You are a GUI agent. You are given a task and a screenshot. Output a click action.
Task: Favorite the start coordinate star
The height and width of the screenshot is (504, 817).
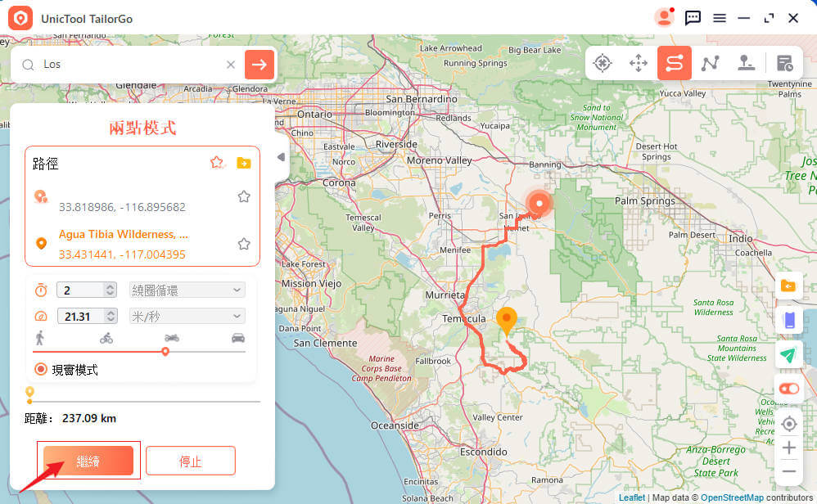[x=244, y=196]
